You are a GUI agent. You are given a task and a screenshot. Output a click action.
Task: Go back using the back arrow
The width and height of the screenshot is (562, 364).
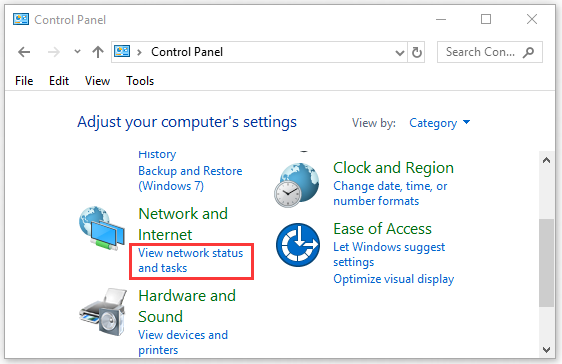click(x=24, y=52)
